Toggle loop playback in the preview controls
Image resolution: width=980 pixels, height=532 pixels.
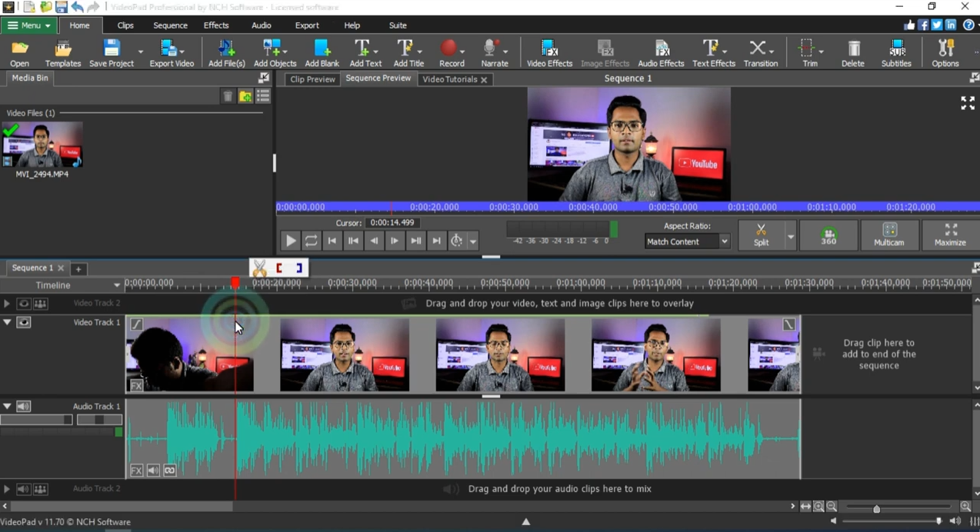pos(311,241)
